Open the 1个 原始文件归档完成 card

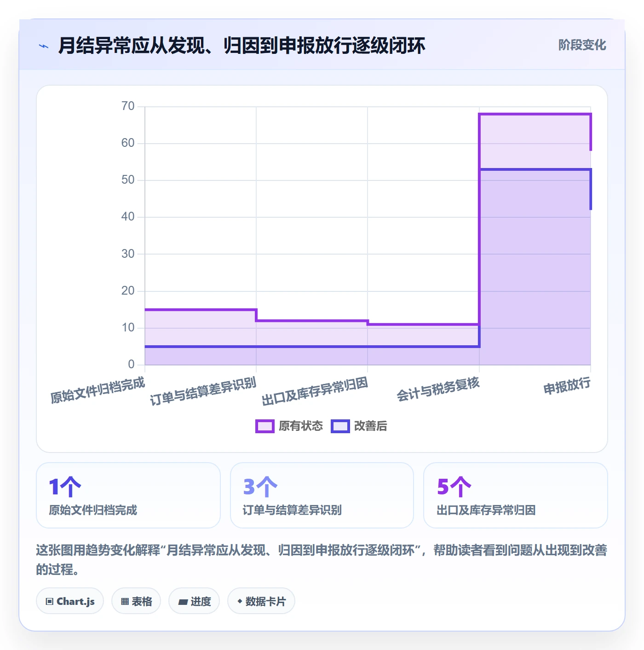(x=128, y=495)
